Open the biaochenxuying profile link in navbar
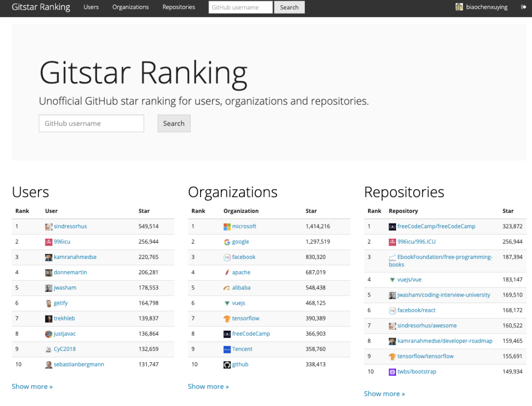The height and width of the screenshot is (406, 532). point(487,7)
